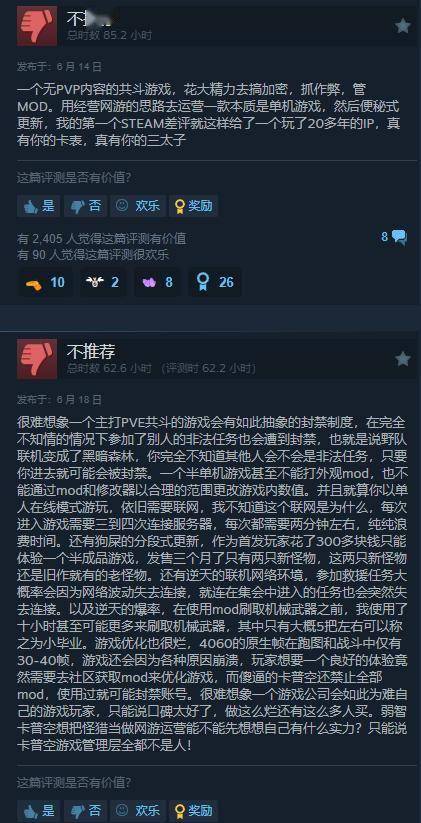Image resolution: width=421 pixels, height=823 pixels.
Task: Vote 是 on the second review
Action: pos(39,810)
